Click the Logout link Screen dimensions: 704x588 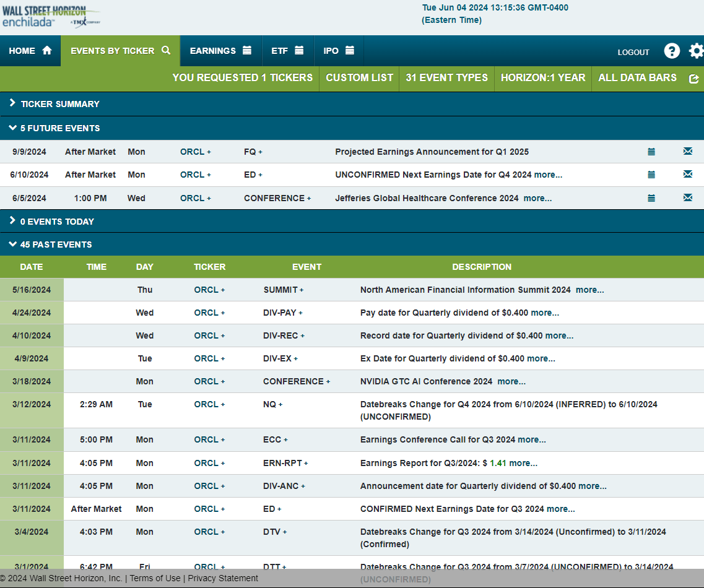click(x=633, y=52)
